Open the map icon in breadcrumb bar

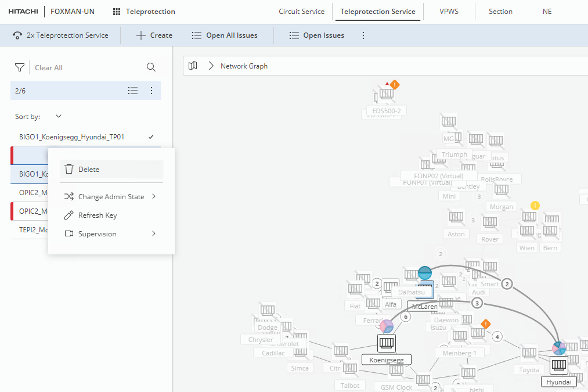tap(193, 66)
